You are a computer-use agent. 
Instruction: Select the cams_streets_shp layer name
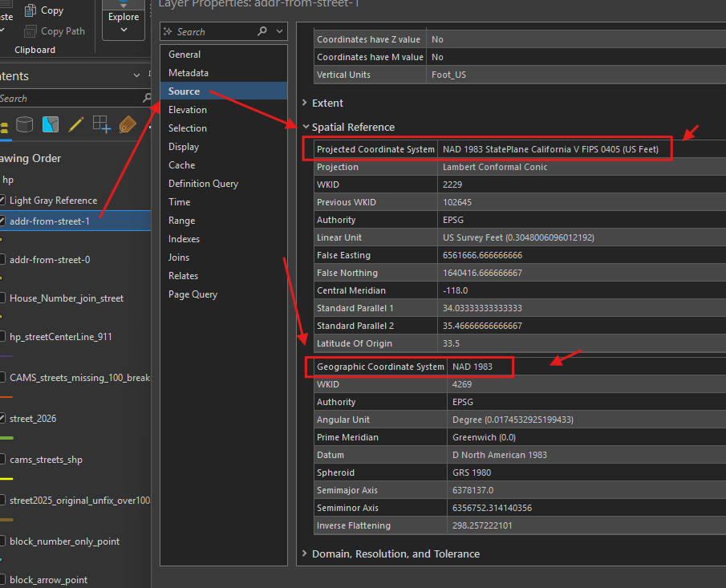click(46, 460)
